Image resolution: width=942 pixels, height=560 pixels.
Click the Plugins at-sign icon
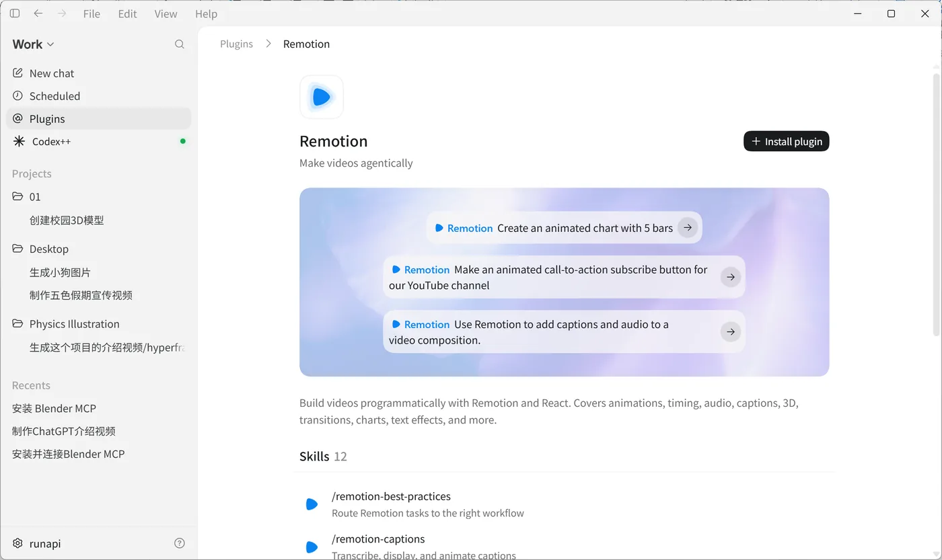click(18, 118)
